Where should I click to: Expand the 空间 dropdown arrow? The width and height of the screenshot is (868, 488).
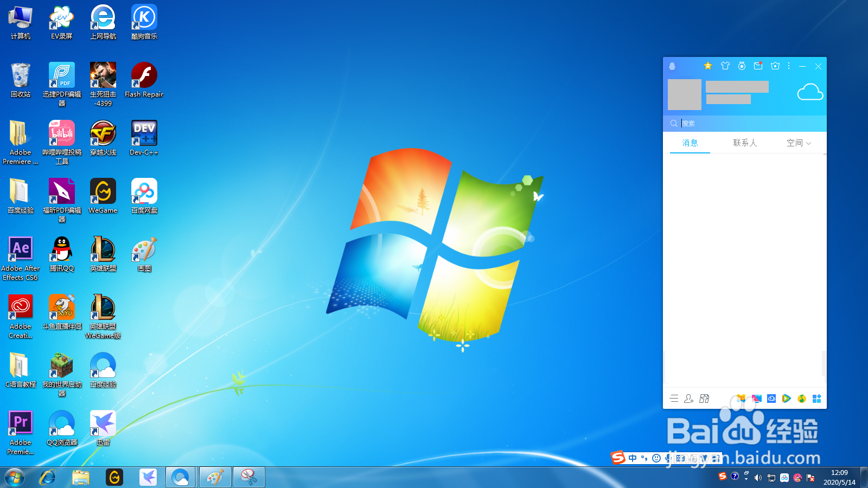click(x=809, y=143)
